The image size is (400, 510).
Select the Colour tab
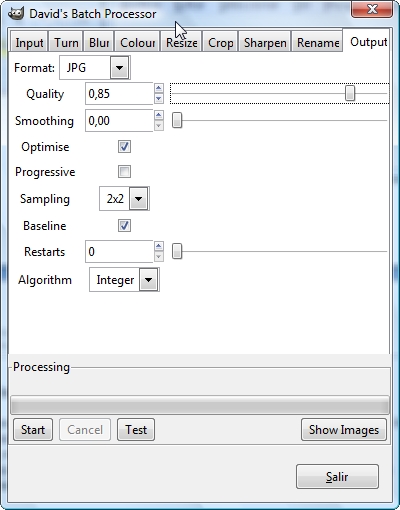pyautogui.click(x=137, y=43)
